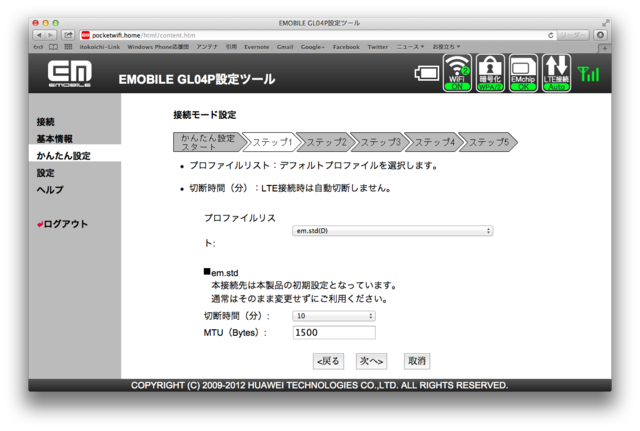The height and width of the screenshot is (431, 640).
Task: Go back with Safari's back arrow
Action: pyautogui.click(x=39, y=35)
